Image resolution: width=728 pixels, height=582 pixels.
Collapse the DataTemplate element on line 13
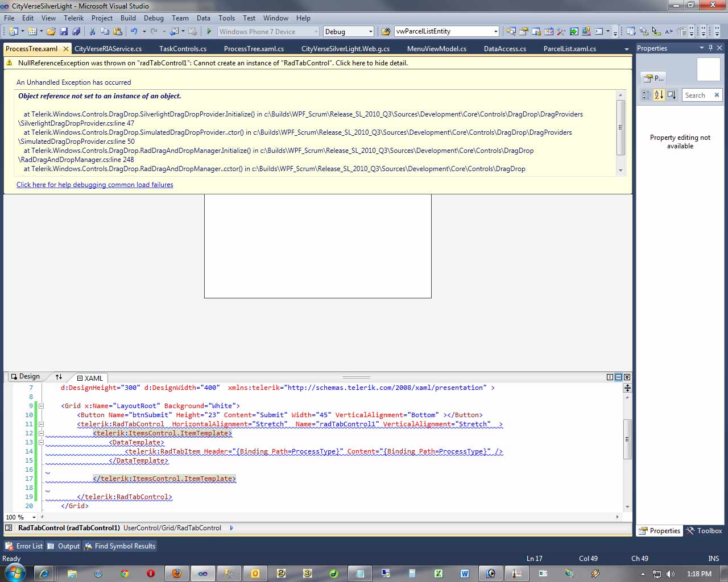41,442
